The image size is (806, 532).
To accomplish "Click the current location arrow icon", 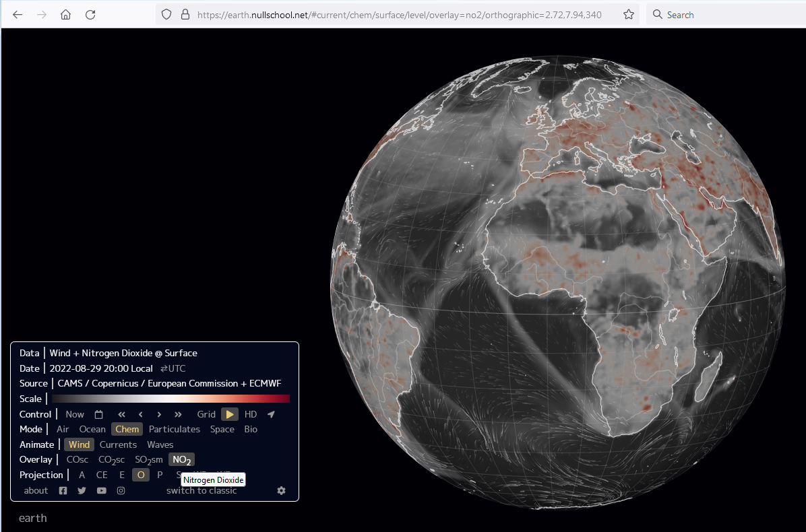I will pyautogui.click(x=271, y=414).
